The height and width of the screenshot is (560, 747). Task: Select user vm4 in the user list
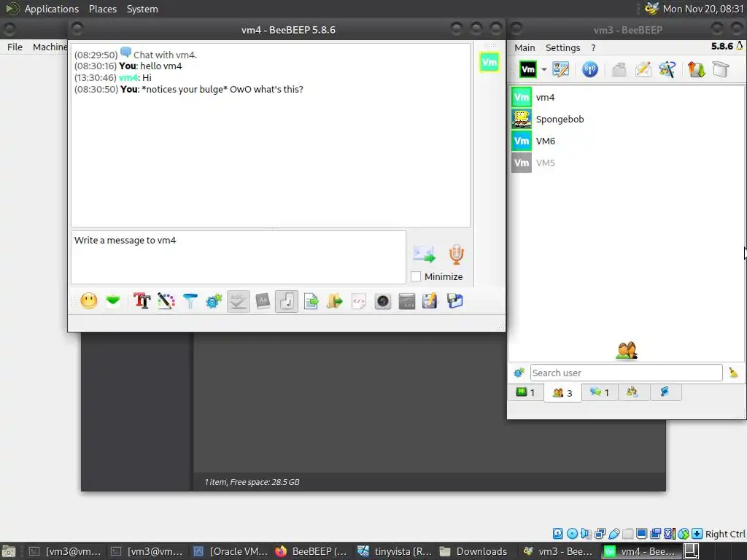point(627,97)
